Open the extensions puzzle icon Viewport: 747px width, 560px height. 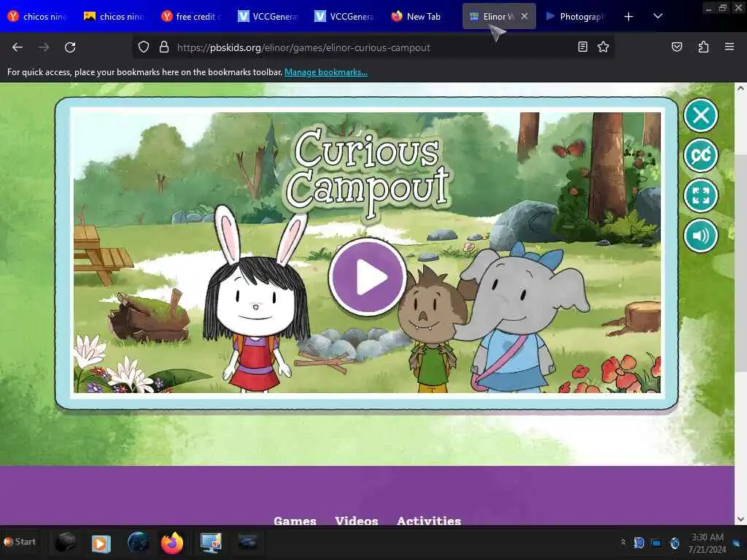point(703,47)
